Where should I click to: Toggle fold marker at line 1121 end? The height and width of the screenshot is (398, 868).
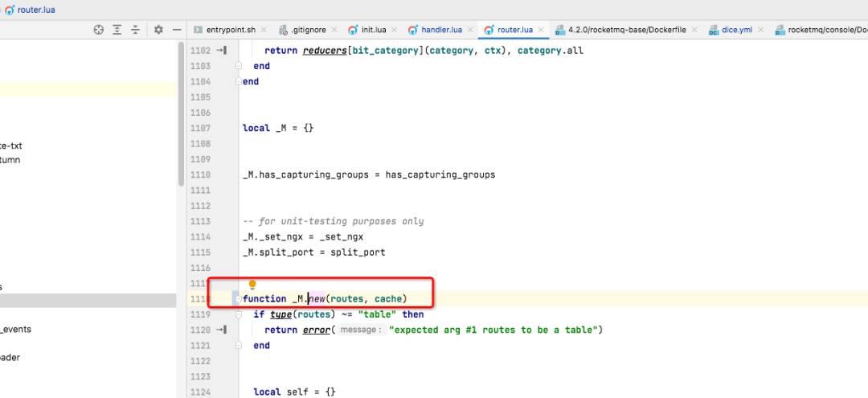[239, 346]
